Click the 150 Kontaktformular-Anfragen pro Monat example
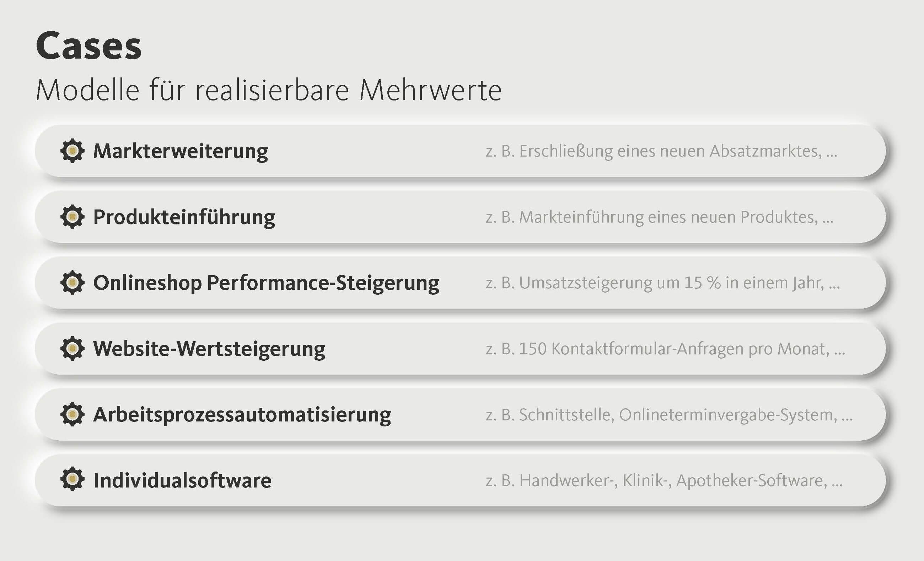Screen dimensions: 924x561 [x=665, y=349]
